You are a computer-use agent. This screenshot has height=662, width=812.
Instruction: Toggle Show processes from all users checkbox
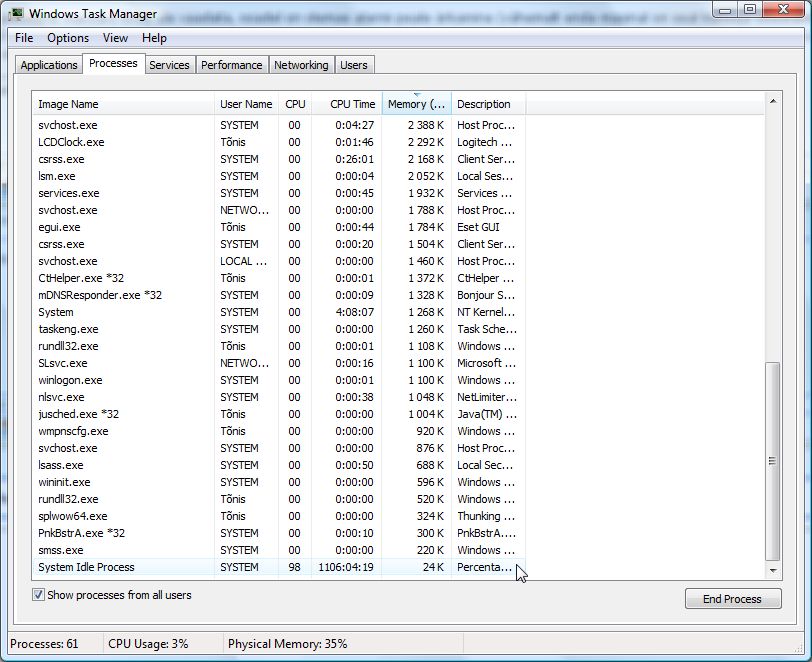coord(39,595)
